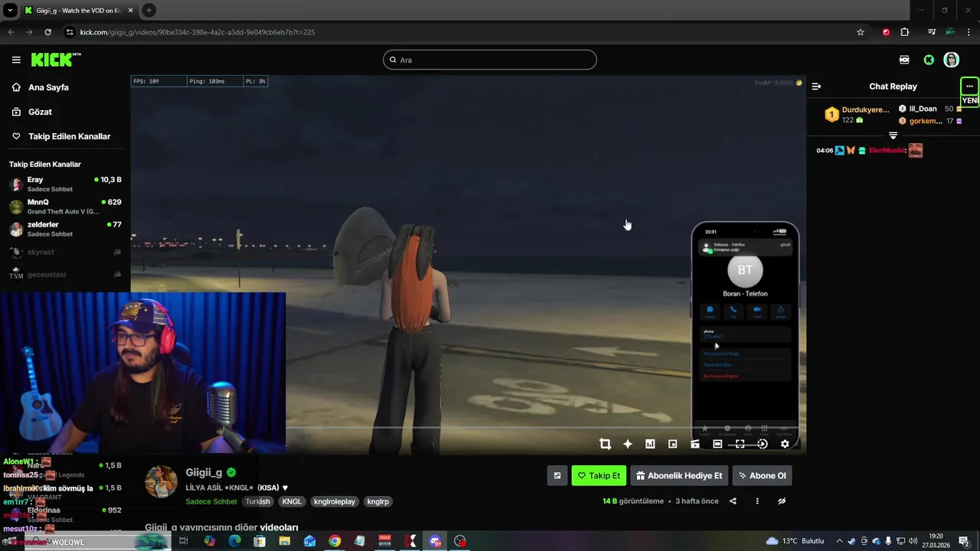Open Giigii_g channel avatar
Screen dimensions: 980x551
[161, 482]
